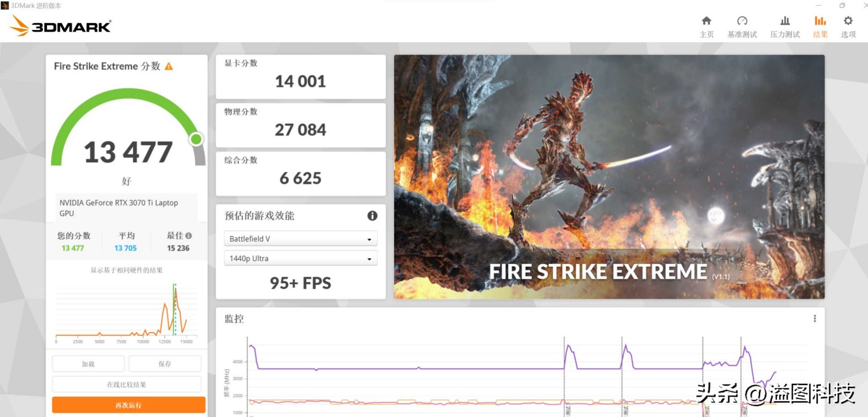Viewport: 868px width, 417px height.
Task: Open the 压力测试 stress test icon
Action: coord(785,21)
